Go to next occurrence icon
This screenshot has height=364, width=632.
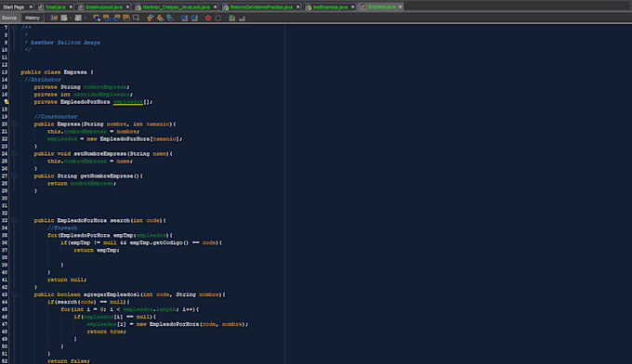(x=116, y=18)
